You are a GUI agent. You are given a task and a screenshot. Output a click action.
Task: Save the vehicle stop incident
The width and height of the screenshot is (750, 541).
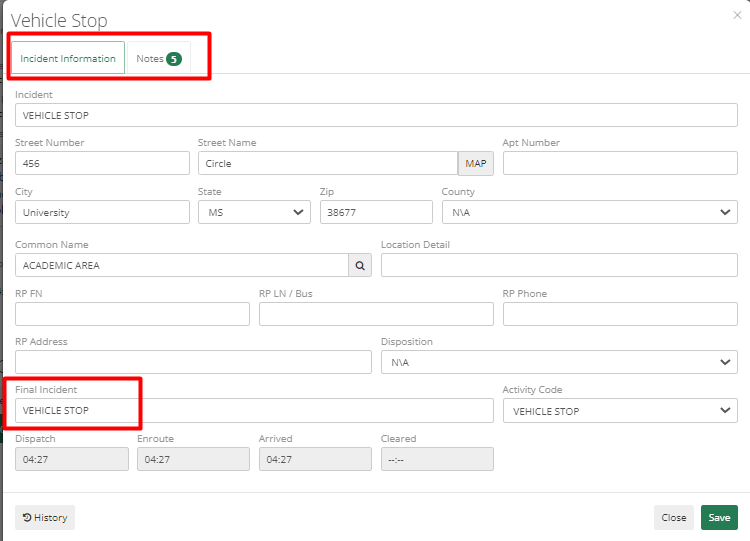click(719, 518)
